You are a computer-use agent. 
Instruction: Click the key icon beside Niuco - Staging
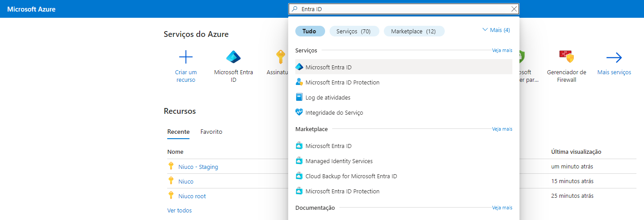click(171, 166)
